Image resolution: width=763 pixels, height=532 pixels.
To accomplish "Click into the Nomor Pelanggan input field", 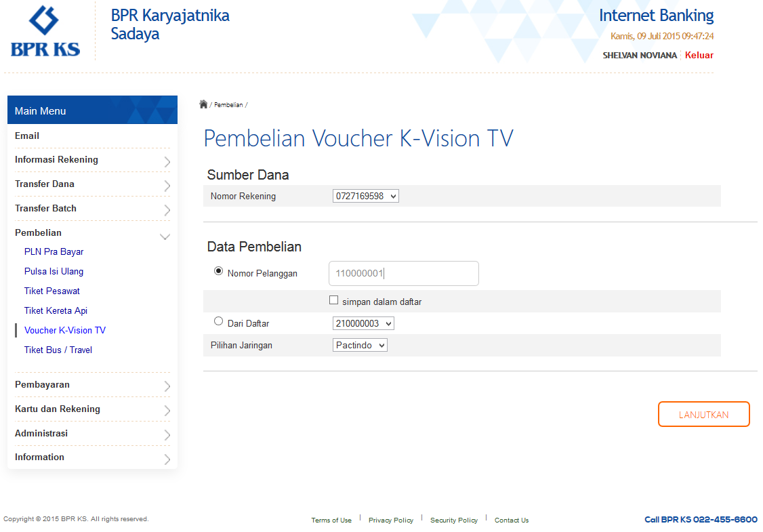I will click(x=403, y=274).
